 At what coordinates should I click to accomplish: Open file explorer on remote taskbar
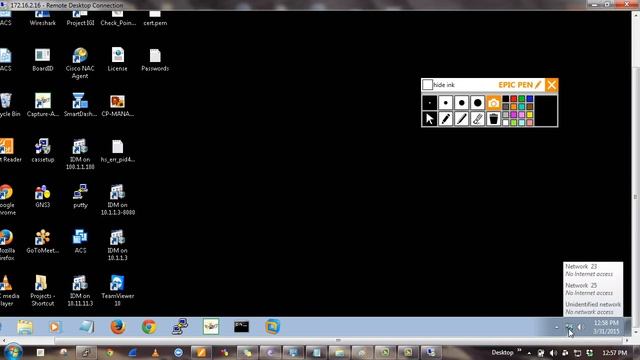25,327
